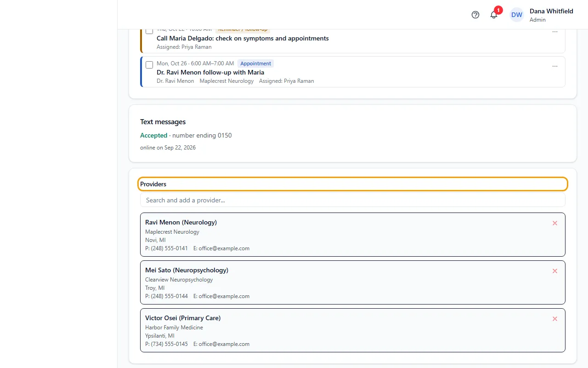The height and width of the screenshot is (368, 588).
Task: Click the Novi, MI location text
Action: tap(155, 240)
